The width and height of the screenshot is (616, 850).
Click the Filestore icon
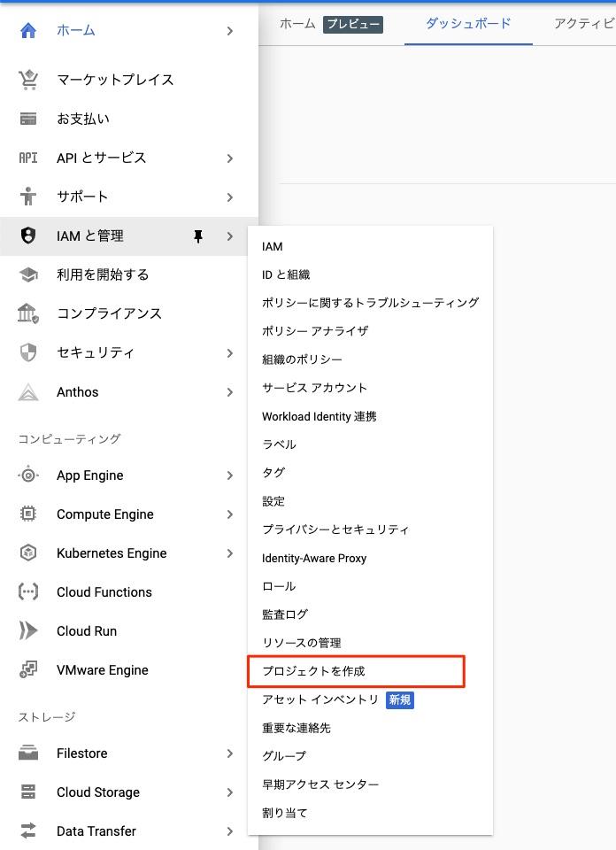pos(28,753)
